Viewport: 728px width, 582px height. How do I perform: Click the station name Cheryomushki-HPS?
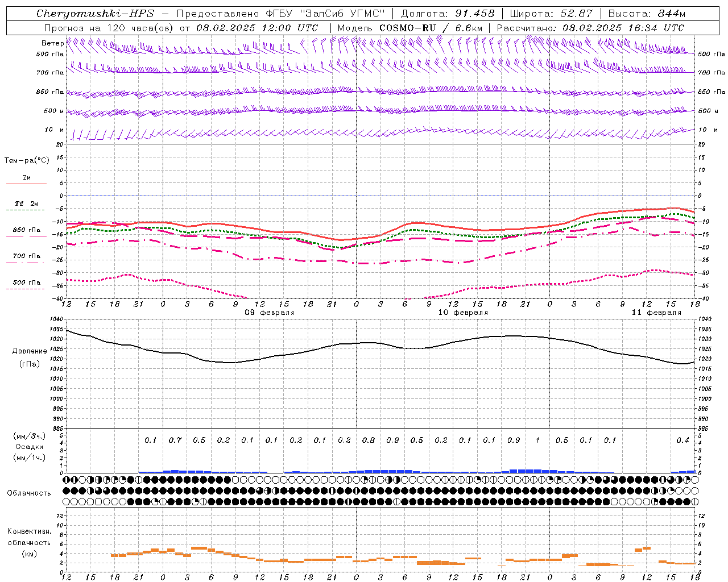tap(95, 14)
